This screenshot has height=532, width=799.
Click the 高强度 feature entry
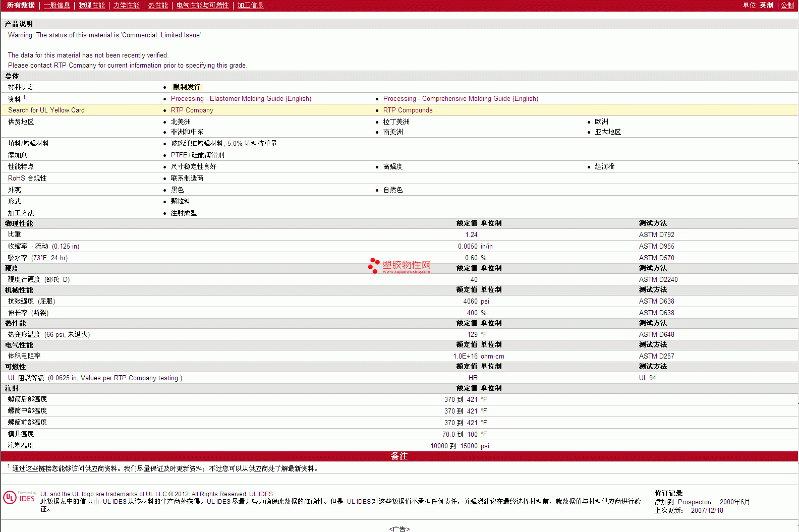(392, 167)
